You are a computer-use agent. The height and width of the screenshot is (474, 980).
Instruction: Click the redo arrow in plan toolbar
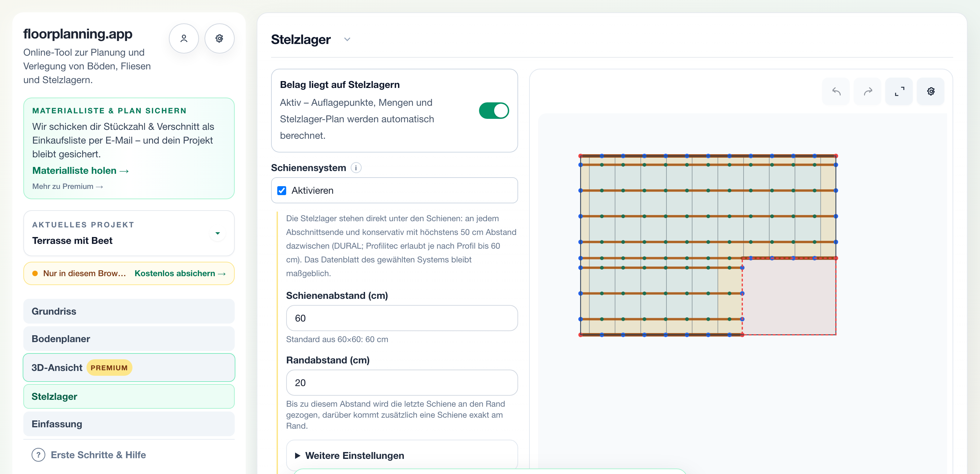[867, 91]
